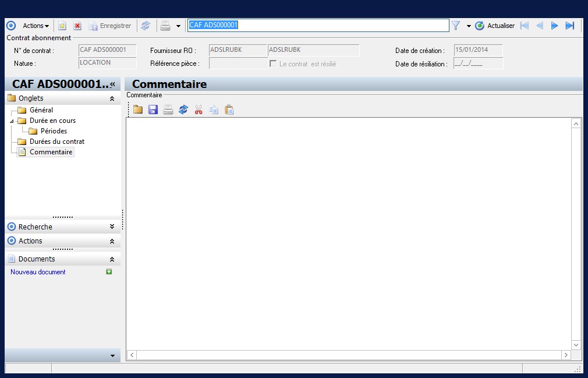This screenshot has height=378, width=588.
Task: Click the Commentaire panel header title
Action: click(169, 84)
